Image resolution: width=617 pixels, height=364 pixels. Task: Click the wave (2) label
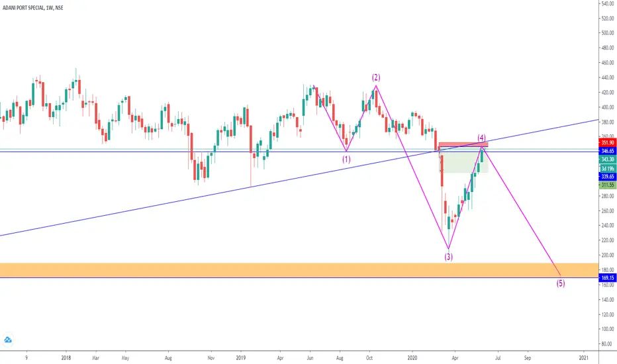(x=376, y=77)
